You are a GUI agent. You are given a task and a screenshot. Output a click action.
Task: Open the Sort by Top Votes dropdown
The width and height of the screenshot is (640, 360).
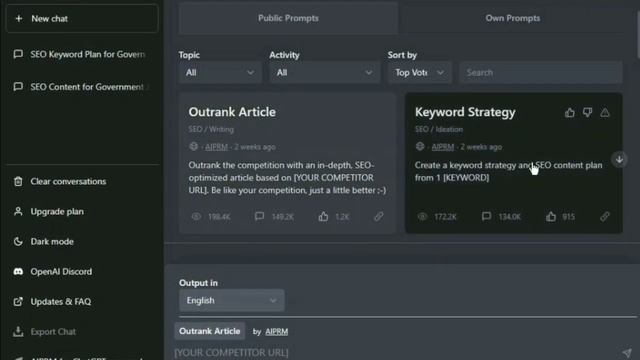coord(420,73)
